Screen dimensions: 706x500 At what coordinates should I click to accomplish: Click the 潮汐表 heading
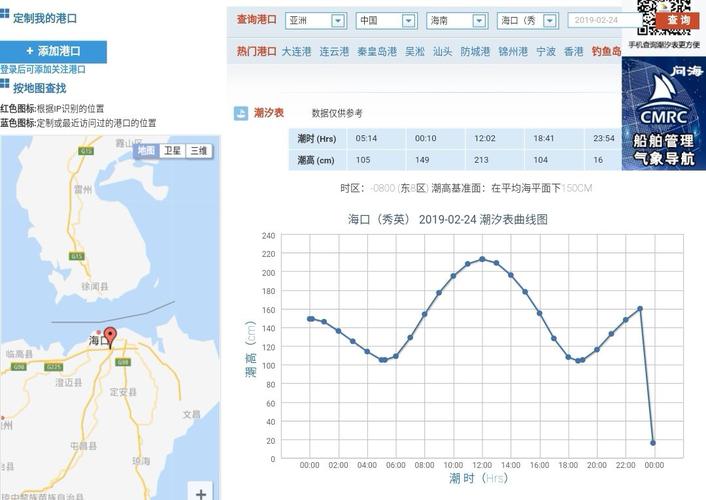(269, 113)
